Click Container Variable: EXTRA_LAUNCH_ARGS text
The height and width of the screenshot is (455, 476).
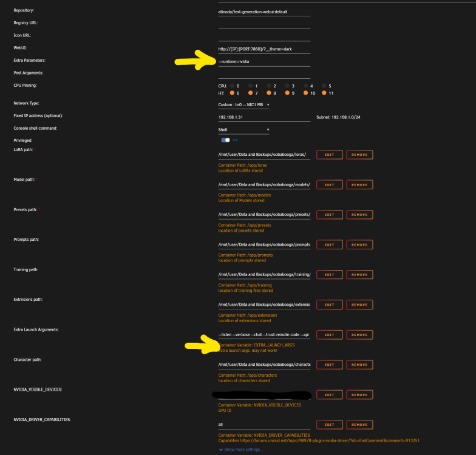click(256, 345)
